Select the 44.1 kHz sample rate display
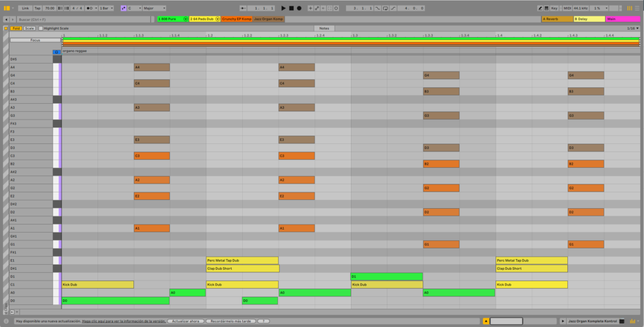644x327 pixels. [580, 8]
